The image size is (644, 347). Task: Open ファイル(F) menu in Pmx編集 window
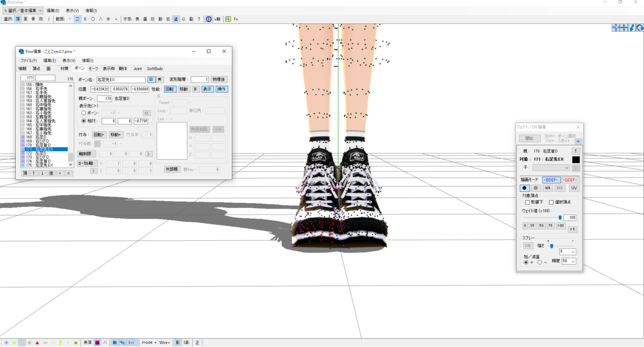28,61
